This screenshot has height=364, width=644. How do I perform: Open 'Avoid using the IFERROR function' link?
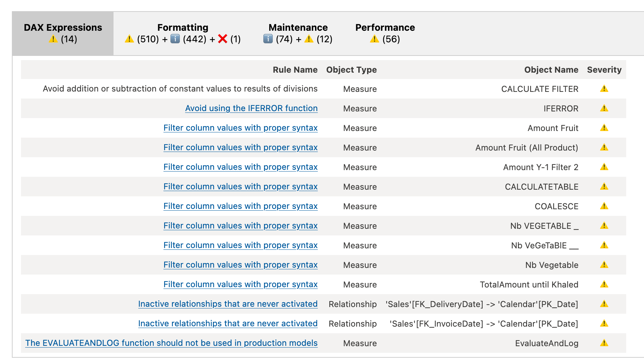click(251, 108)
